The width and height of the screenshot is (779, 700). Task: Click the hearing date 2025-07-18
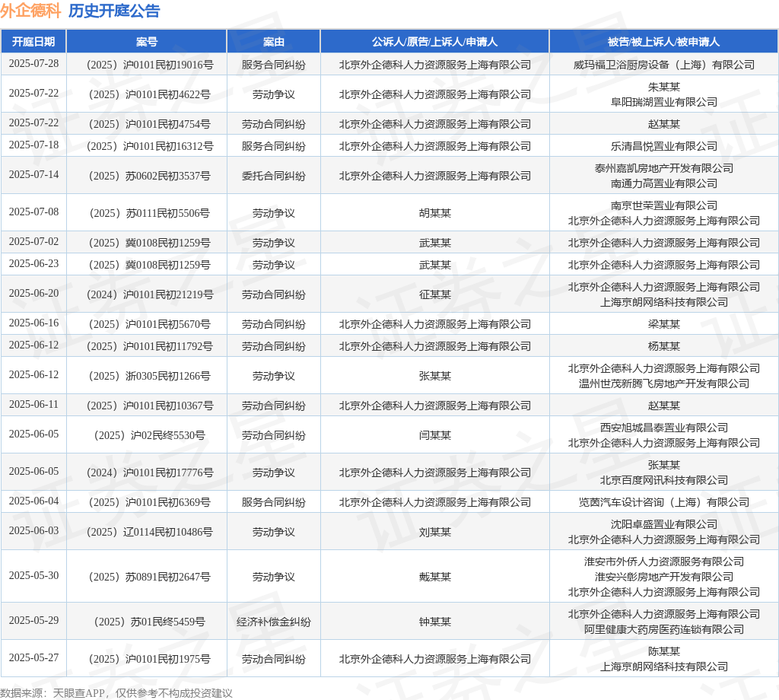coord(33,145)
